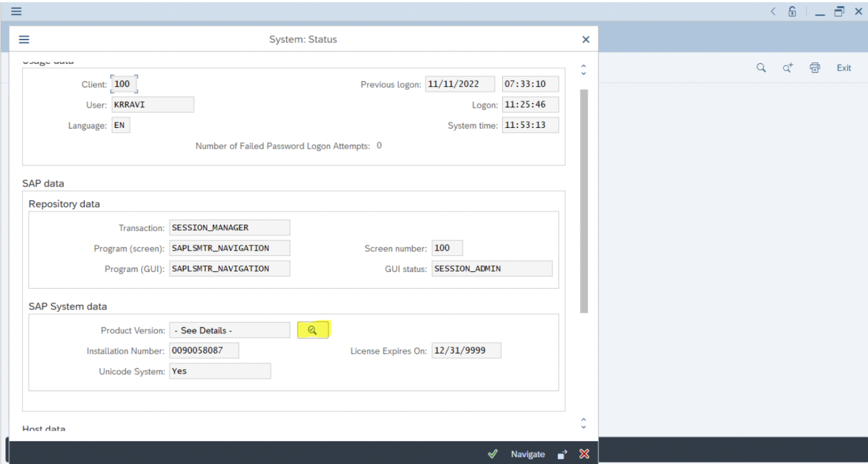Select the Find Next search icon
Image resolution: width=868 pixels, height=464 pixels.
(787, 68)
